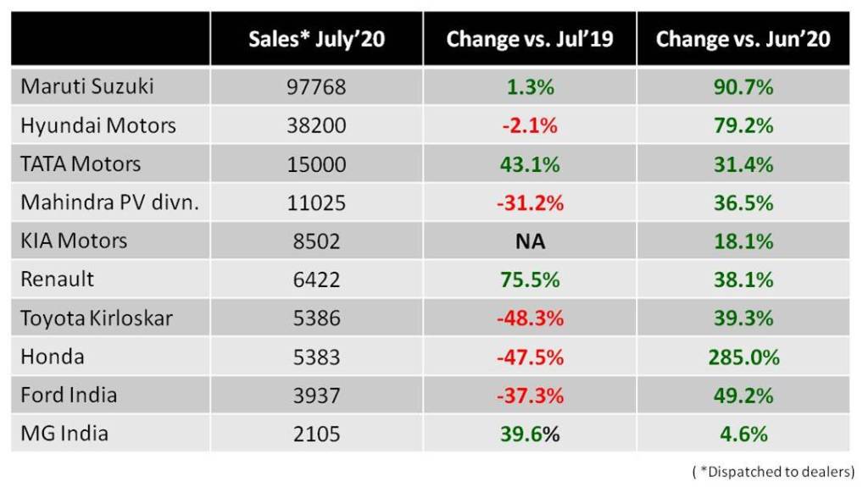Click the Sales* July'20 column header
Viewport: 868px width, 487px height.
point(316,39)
